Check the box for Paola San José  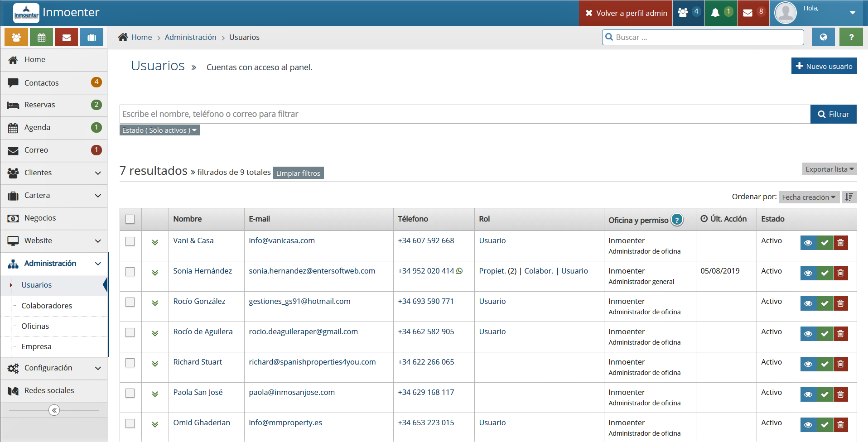coord(130,393)
